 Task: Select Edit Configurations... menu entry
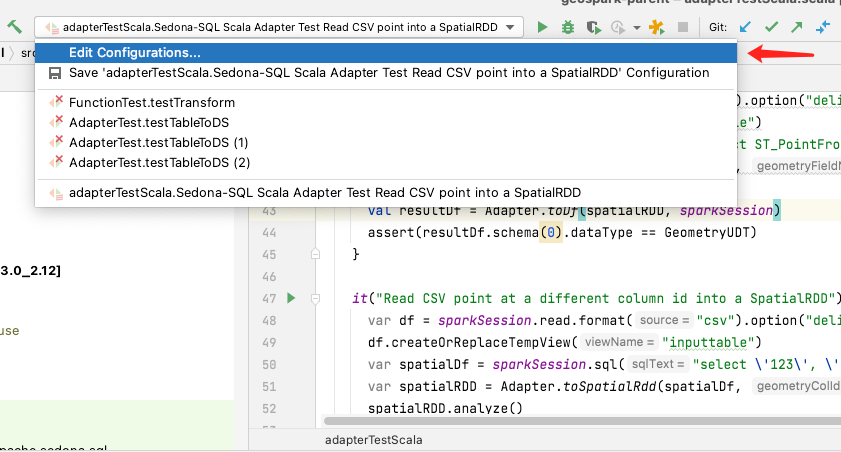134,52
